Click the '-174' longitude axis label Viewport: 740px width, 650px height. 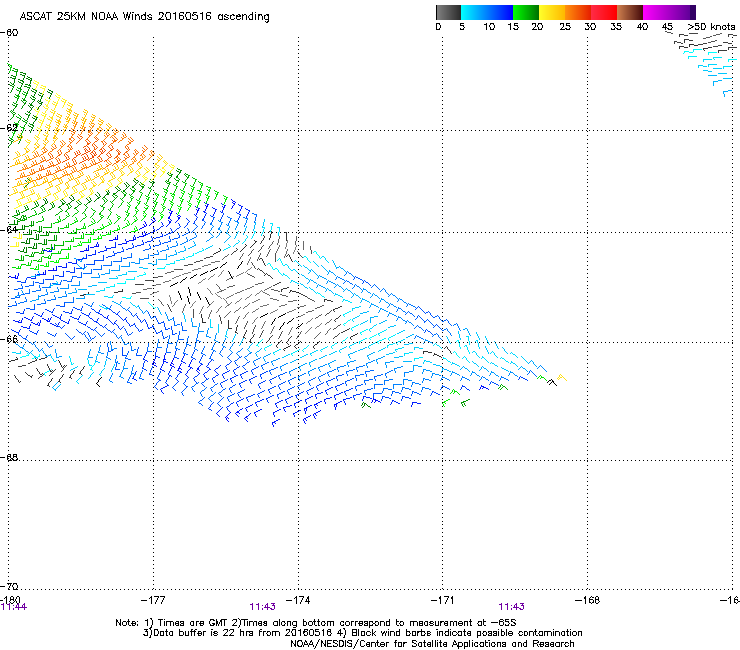[x=298, y=600]
